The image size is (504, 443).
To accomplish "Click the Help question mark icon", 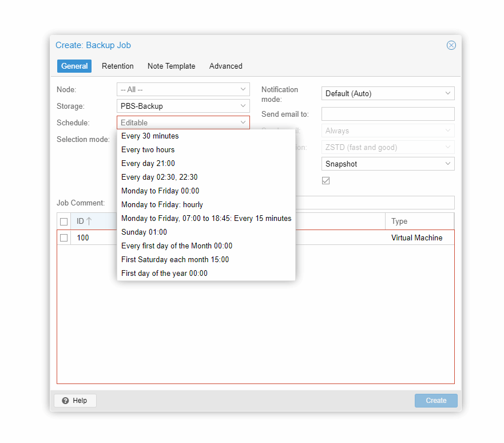I will (x=65, y=401).
